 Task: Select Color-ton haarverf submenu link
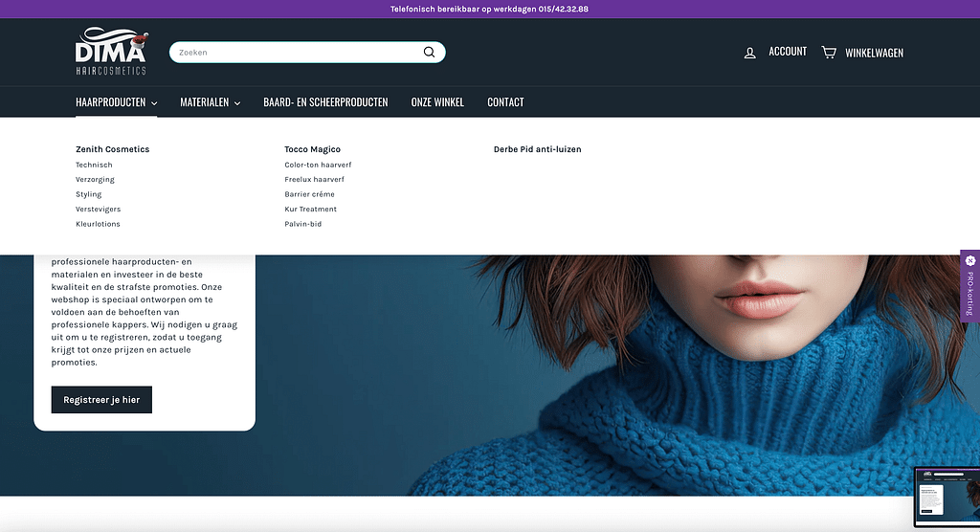click(x=318, y=165)
